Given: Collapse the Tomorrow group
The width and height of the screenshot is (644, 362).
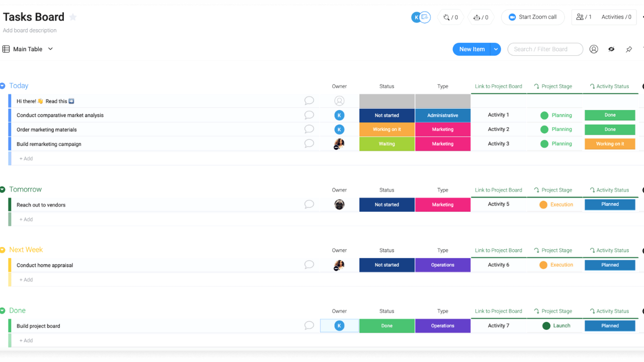Looking at the screenshot, I should click(3, 190).
